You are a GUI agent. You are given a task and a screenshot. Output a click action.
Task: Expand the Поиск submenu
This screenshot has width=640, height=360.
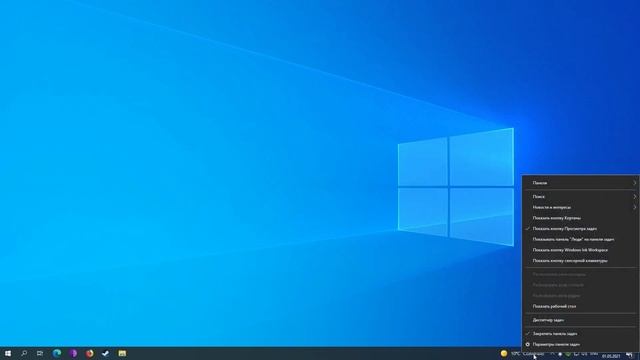(580, 197)
